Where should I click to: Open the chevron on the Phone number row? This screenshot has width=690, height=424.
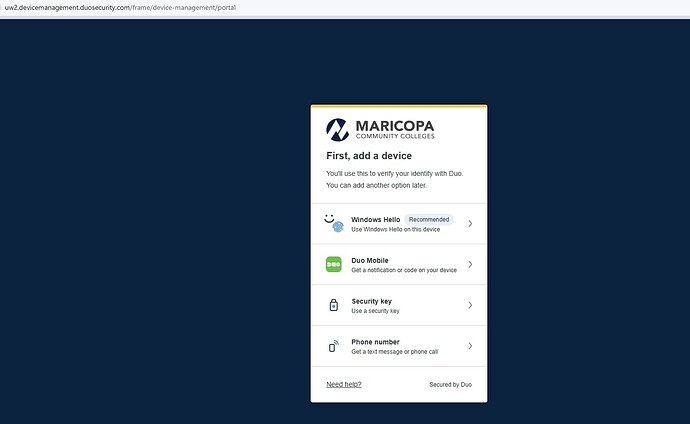point(470,346)
